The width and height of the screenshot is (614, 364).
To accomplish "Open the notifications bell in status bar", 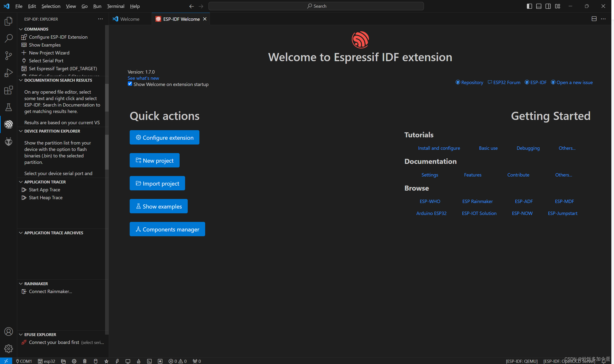I will pyautogui.click(x=603, y=361).
